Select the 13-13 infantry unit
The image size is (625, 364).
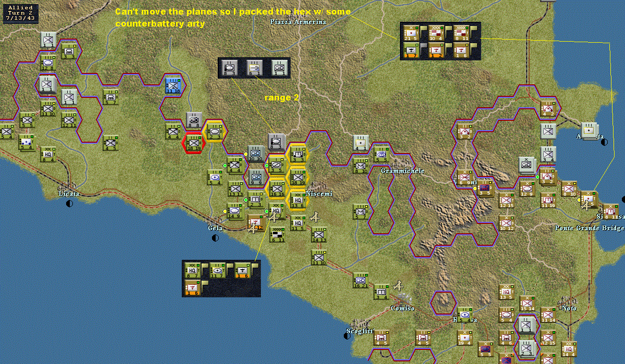(235, 188)
